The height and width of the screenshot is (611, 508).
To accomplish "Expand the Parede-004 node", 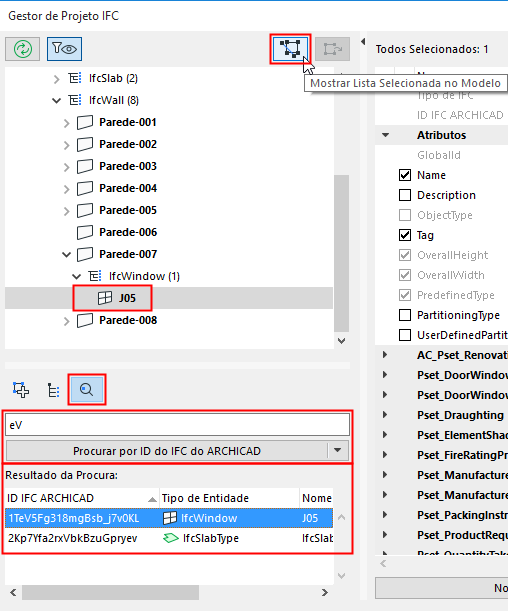I will coord(67,189).
